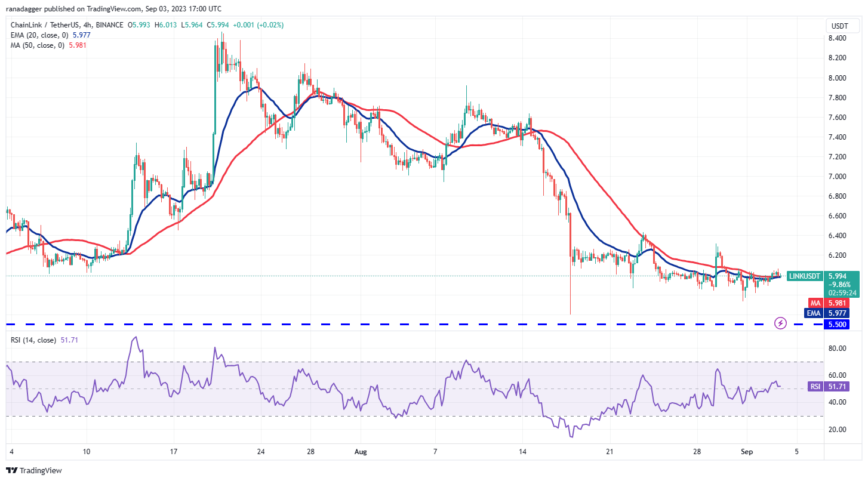The width and height of the screenshot is (868, 481).
Task: Open the USDT currency selector at top right
Action: point(841,26)
